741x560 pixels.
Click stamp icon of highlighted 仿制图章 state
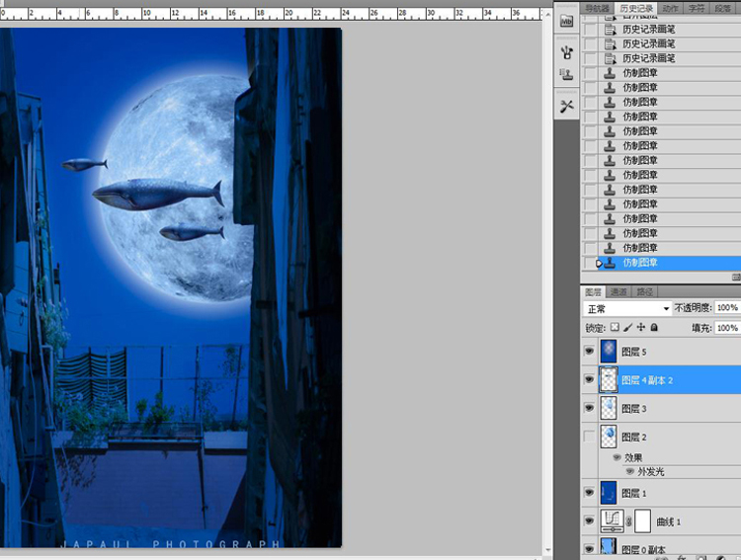[x=610, y=263]
